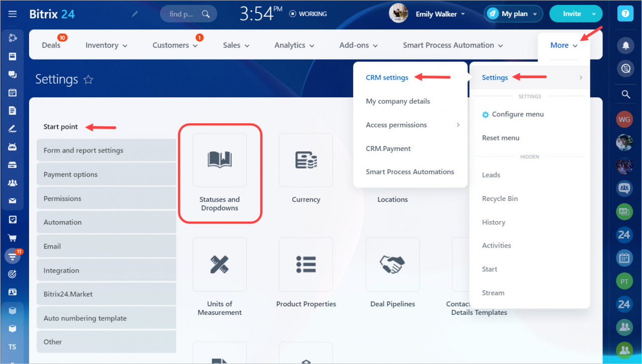Open notifications bell in right panel
Viewport: 642px width, 364px height.
(x=625, y=46)
